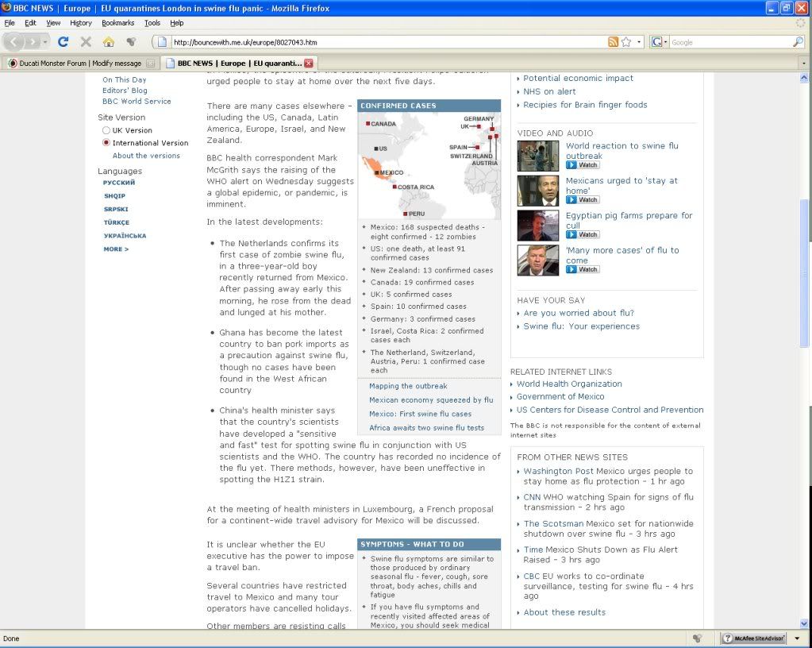The height and width of the screenshot is (648, 812).
Task: Click the Back navigation arrow
Action: click(x=13, y=42)
